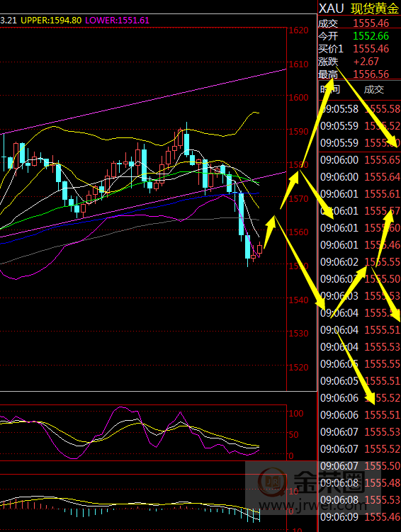This screenshot has width=401, height=532.
Task: Click the 1600 price axis label
Action: point(298,97)
